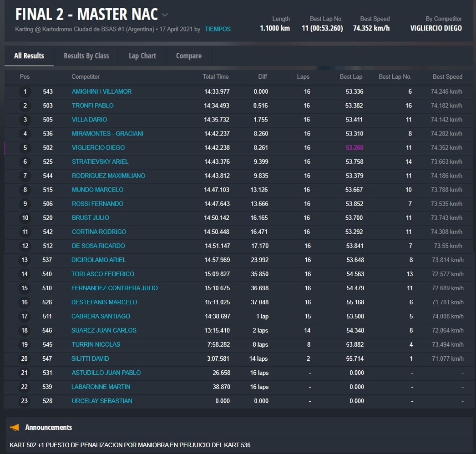Screen dimensions: 476x454
Task: Select FERNANDEZ CONTRERA JULIO row link
Action: [x=114, y=288]
